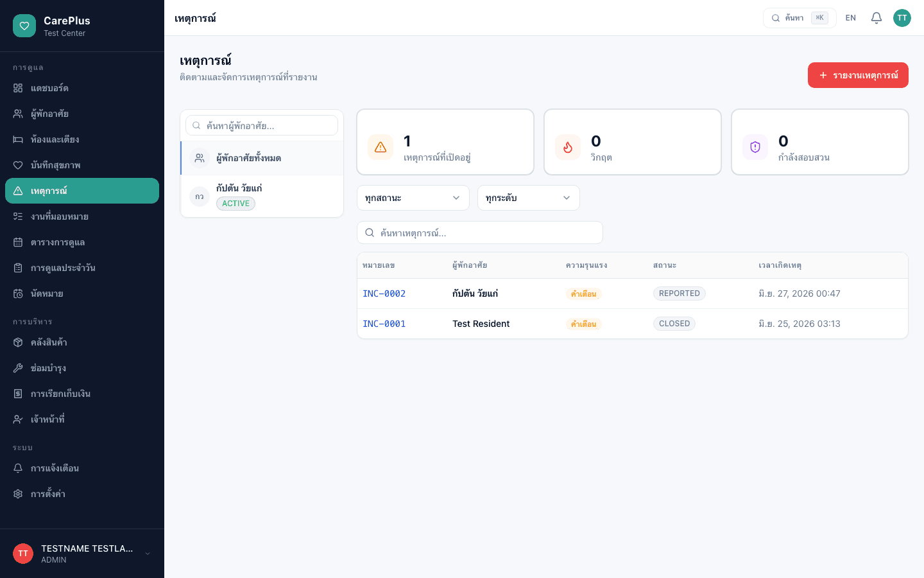The height and width of the screenshot is (578, 924).
Task: Open the global ค้นหา search box
Action: [x=800, y=18]
